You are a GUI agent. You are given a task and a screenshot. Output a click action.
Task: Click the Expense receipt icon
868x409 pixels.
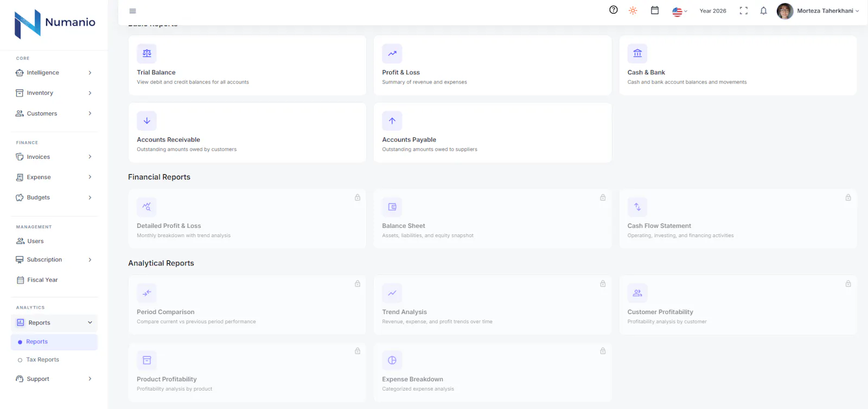[20, 177]
